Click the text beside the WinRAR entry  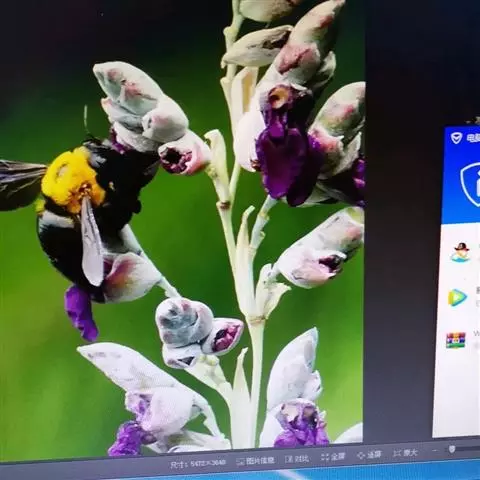(x=477, y=334)
